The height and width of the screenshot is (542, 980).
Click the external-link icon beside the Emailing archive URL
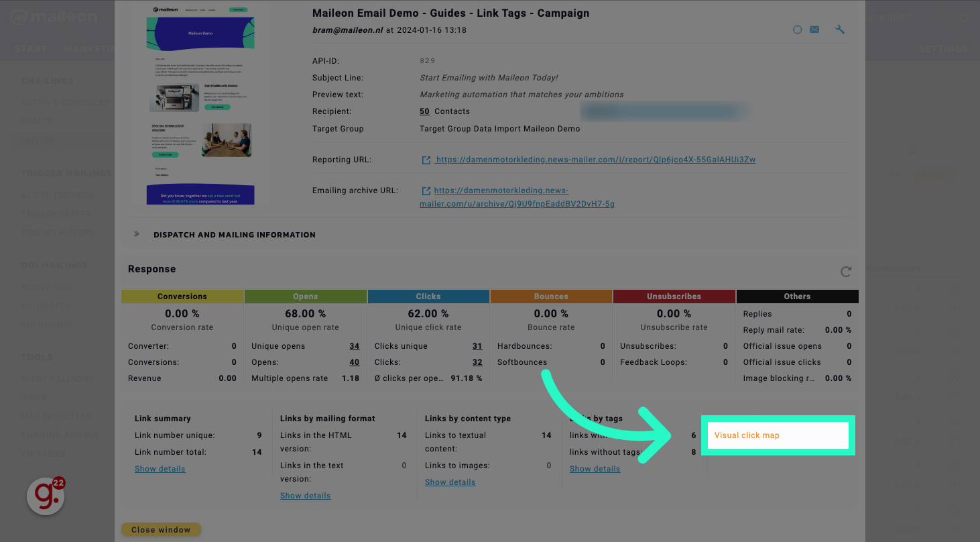[426, 191]
